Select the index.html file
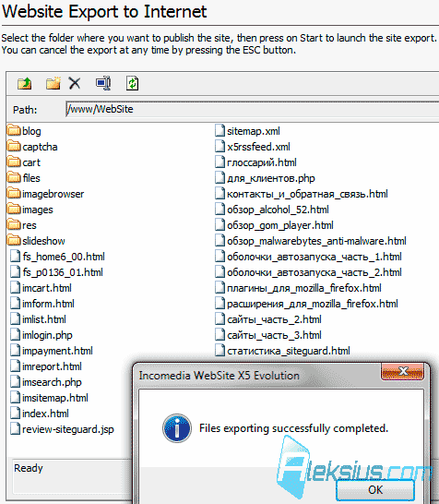The height and width of the screenshot is (504, 439). (x=40, y=414)
